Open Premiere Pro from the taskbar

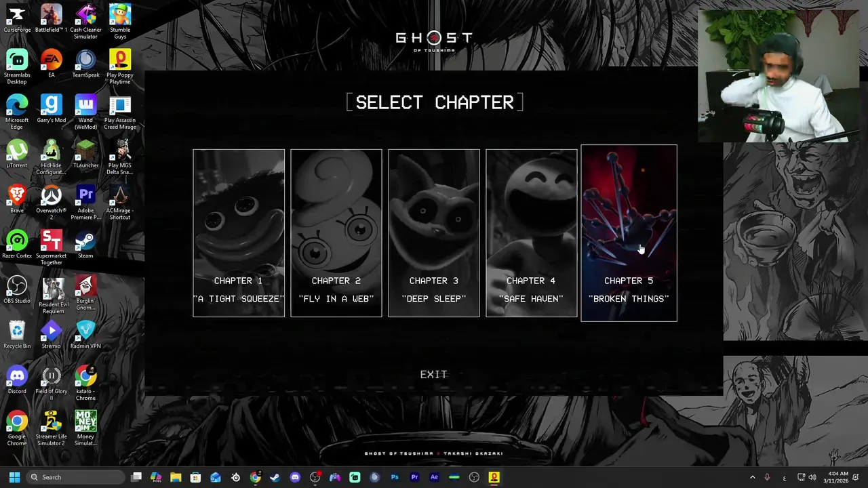coord(414,477)
